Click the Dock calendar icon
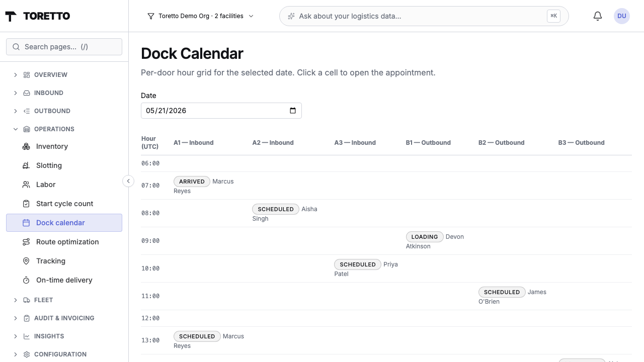 26,223
